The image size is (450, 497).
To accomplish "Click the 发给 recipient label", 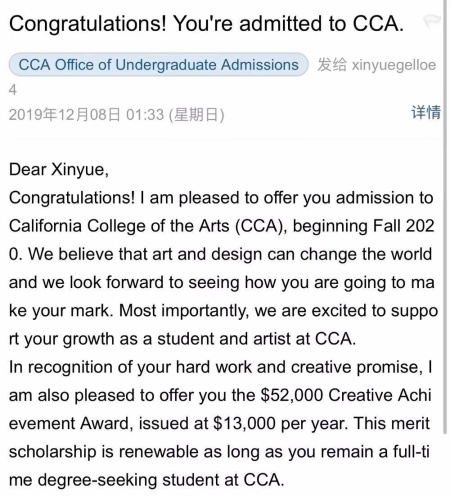I will tap(332, 64).
